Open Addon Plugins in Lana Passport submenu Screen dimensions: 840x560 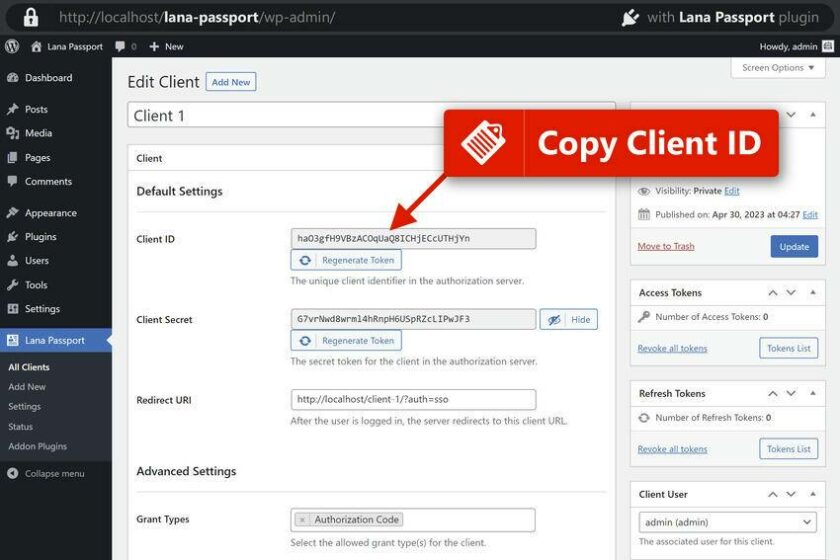point(38,446)
